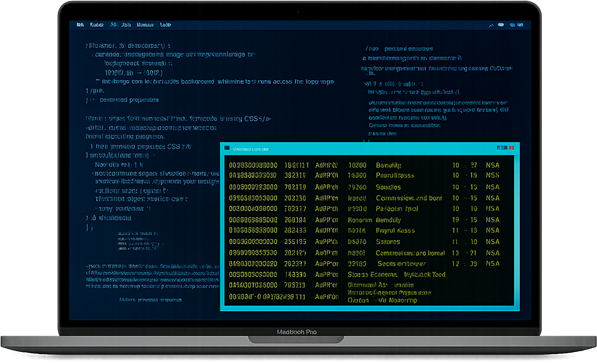This screenshot has height=363, width=597.
Task: Open the last text menu in top menu bar
Action: click(x=165, y=25)
